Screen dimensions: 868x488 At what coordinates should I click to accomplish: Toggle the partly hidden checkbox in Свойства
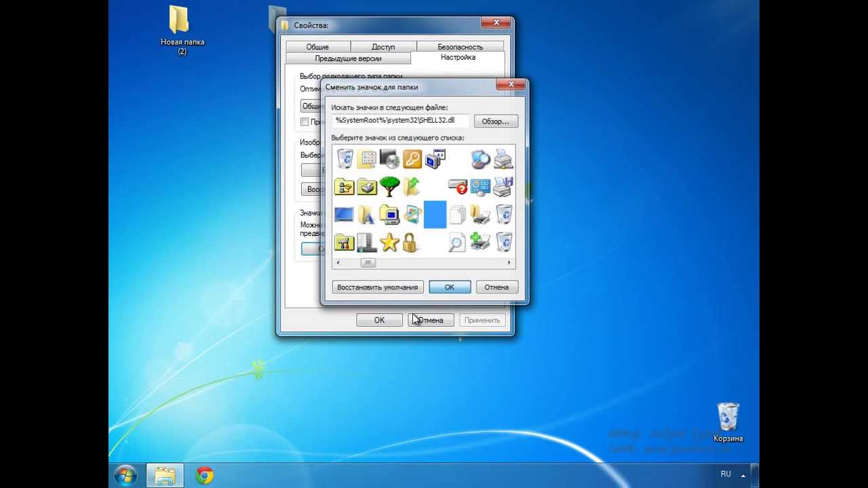coord(304,122)
